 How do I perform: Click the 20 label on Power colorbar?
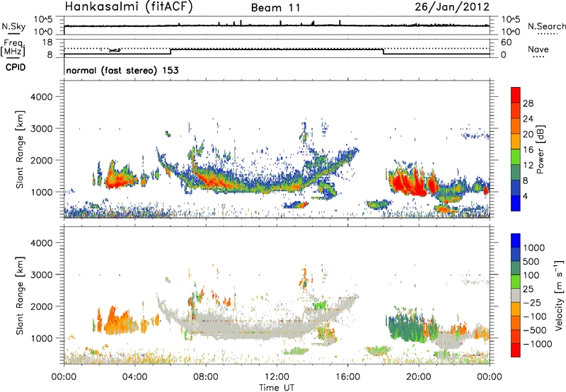528,134
